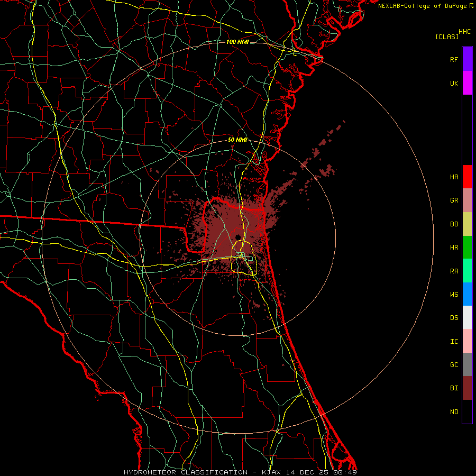Viewport: 476px width, 476px height.
Task: Select the BD yellow legend swatch
Action: click(x=467, y=224)
